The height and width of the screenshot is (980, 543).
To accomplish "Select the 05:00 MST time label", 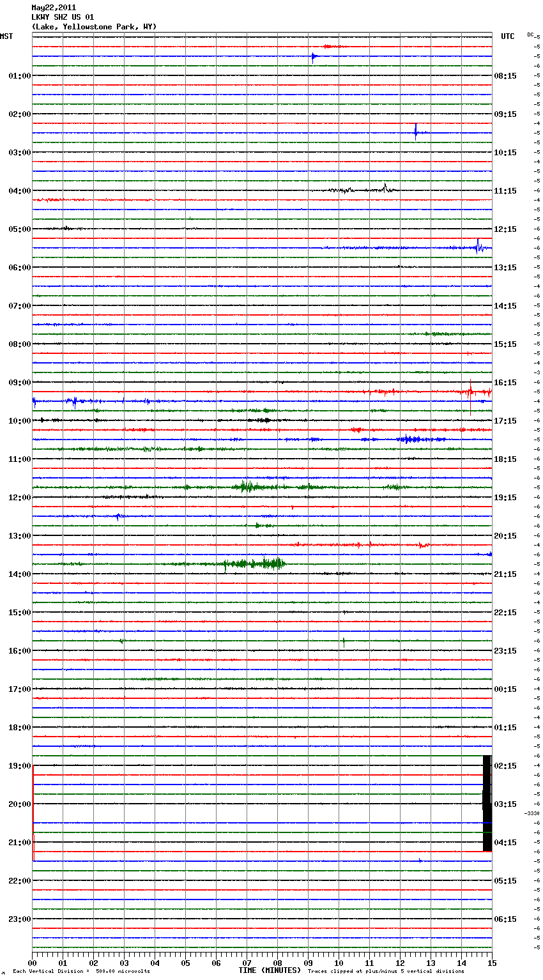I will click(19, 229).
